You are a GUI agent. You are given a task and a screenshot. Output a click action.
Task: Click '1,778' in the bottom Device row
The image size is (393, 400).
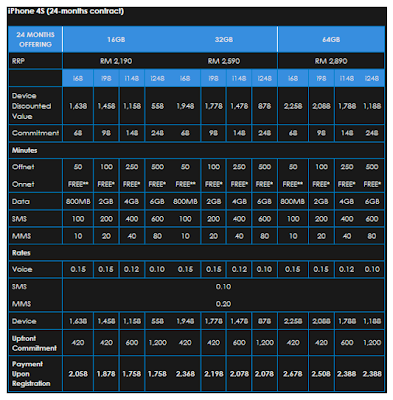(x=214, y=321)
